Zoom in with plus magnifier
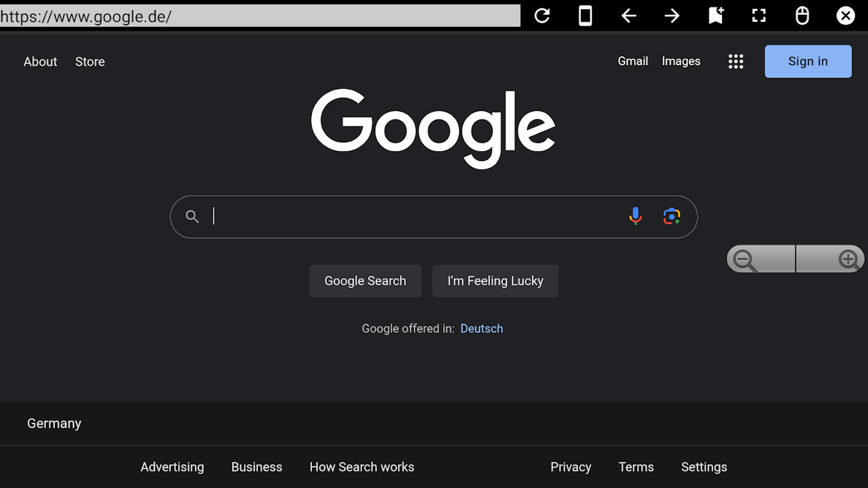868x488 pixels. click(x=848, y=260)
